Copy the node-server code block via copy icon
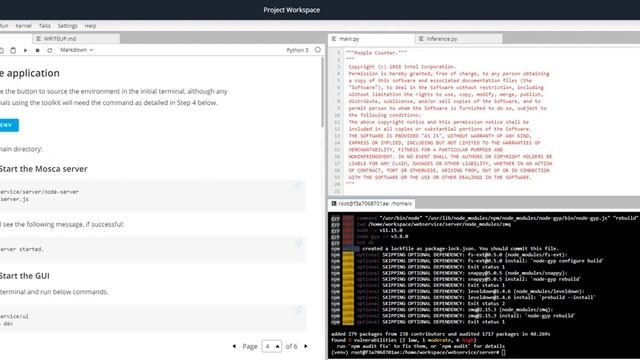640x360 pixels. (298, 186)
